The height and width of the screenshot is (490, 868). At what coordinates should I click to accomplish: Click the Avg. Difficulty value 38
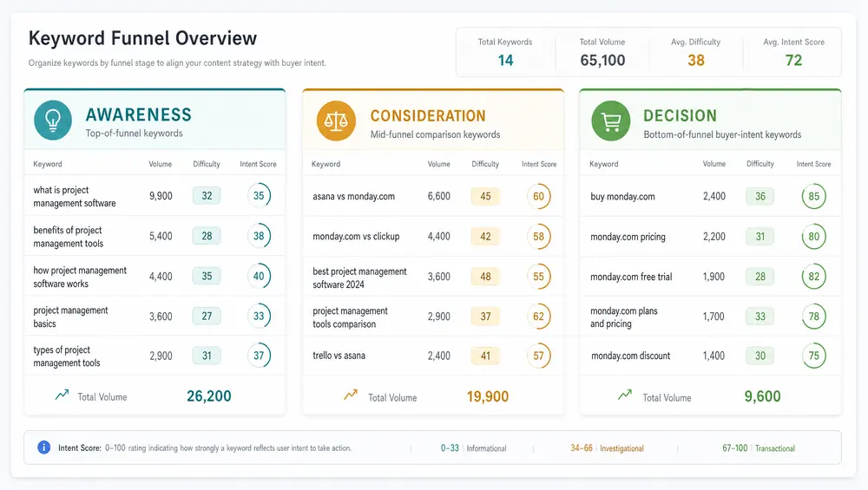pyautogui.click(x=696, y=60)
